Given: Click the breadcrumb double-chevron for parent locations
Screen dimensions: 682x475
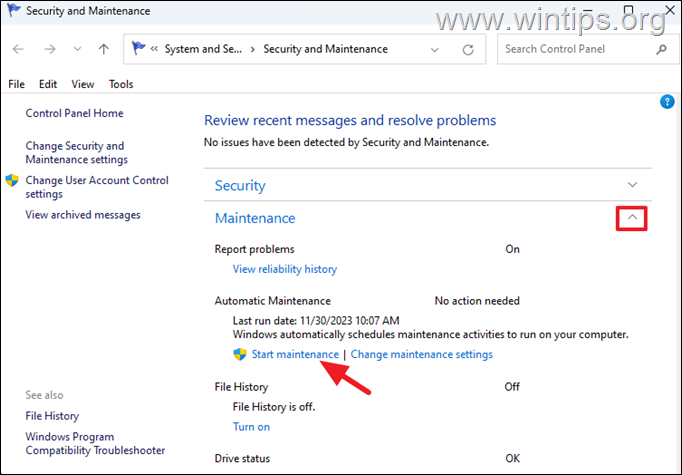Looking at the screenshot, I should pyautogui.click(x=154, y=49).
